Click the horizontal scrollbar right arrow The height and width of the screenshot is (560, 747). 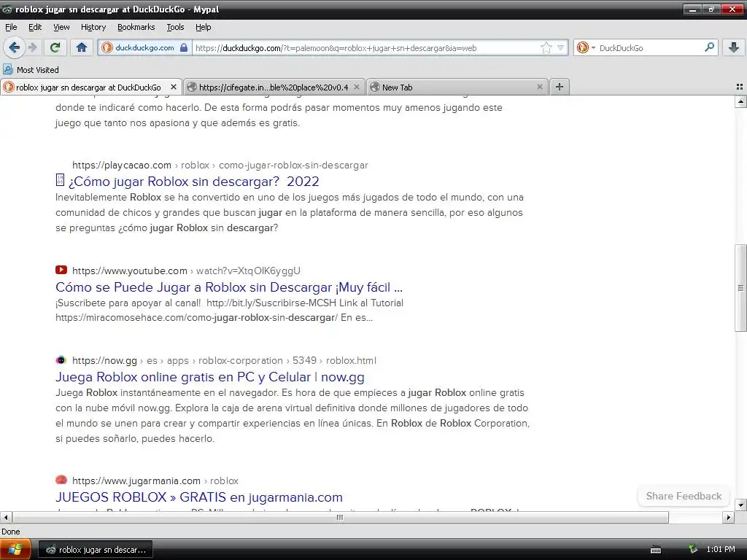click(x=729, y=517)
